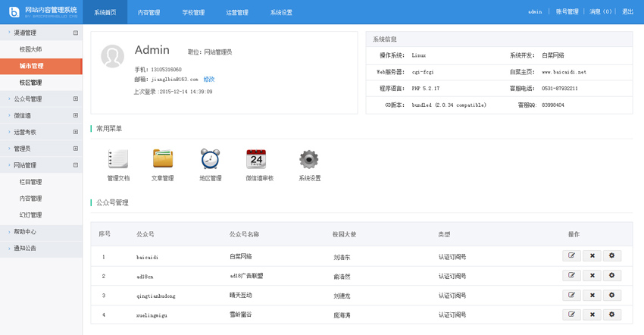Screen dimensions: 644x335
Task: Click the Admin avatar picture
Action: coord(113,56)
